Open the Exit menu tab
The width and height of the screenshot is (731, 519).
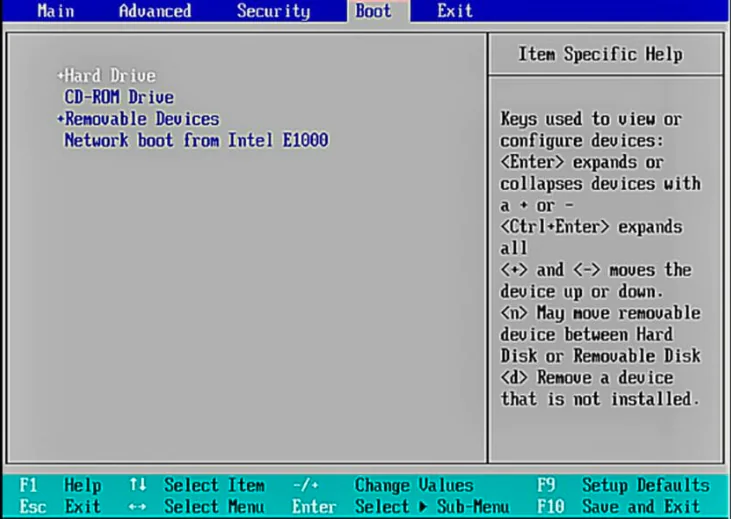click(454, 11)
